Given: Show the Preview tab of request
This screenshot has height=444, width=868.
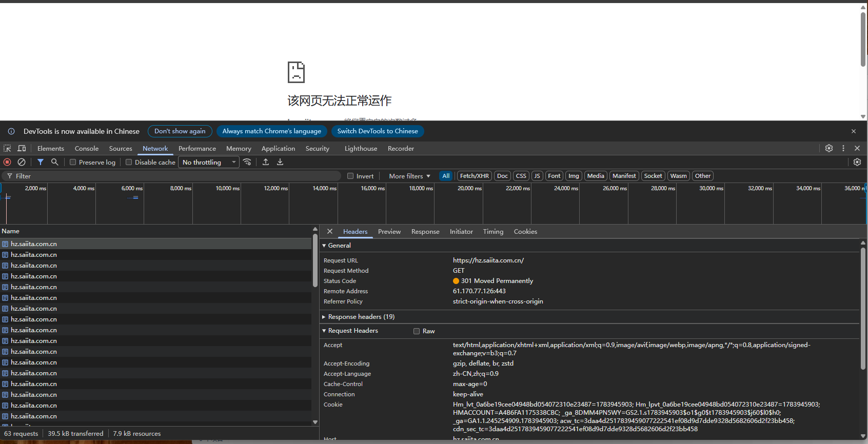Looking at the screenshot, I should click(389, 231).
